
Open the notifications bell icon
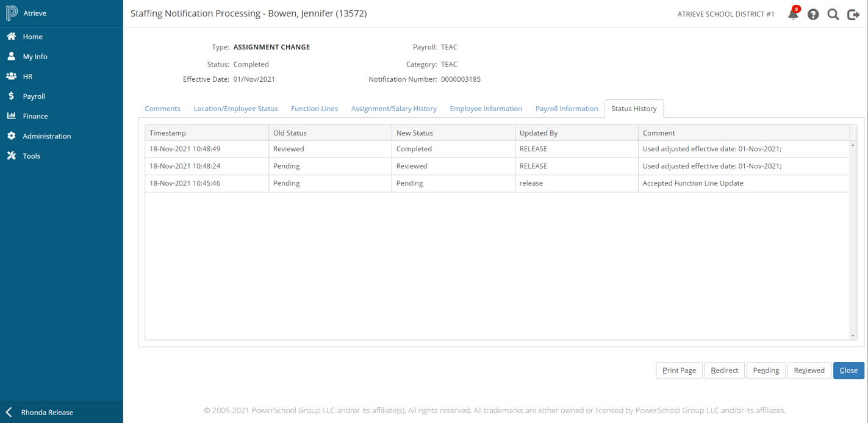(x=793, y=14)
